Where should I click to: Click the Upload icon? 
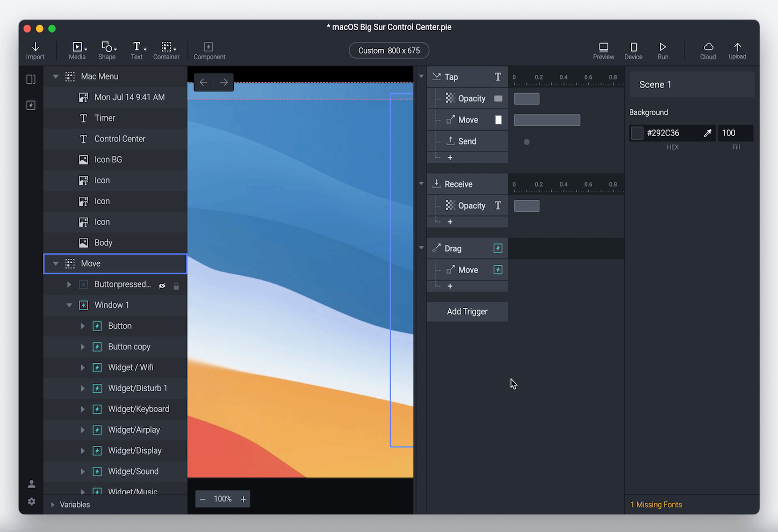[737, 51]
